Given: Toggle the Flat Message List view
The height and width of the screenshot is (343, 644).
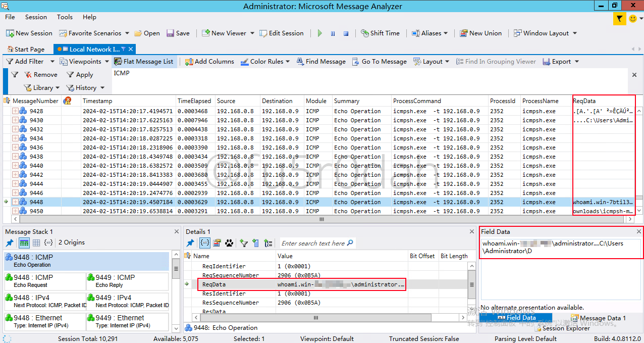Looking at the screenshot, I should pyautogui.click(x=143, y=61).
